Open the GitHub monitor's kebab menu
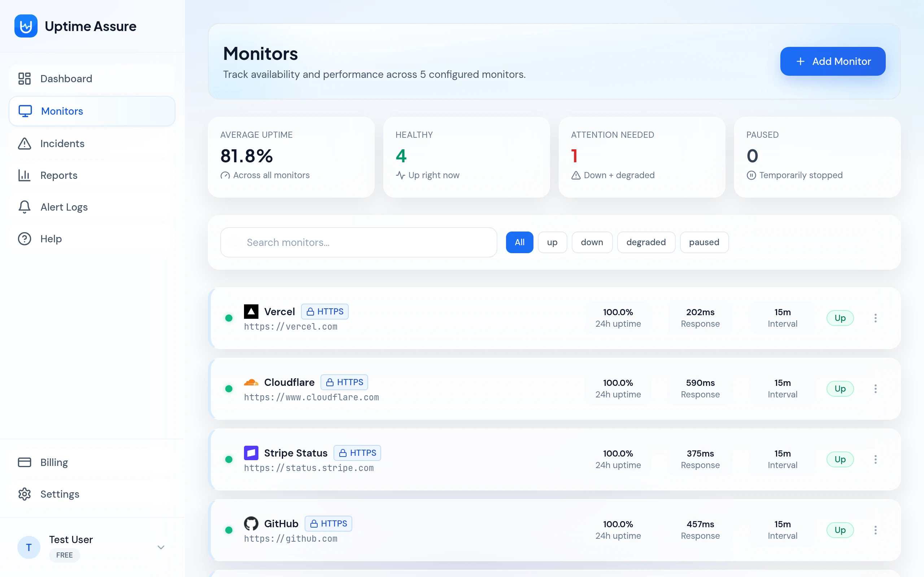The width and height of the screenshot is (924, 577). tap(876, 530)
